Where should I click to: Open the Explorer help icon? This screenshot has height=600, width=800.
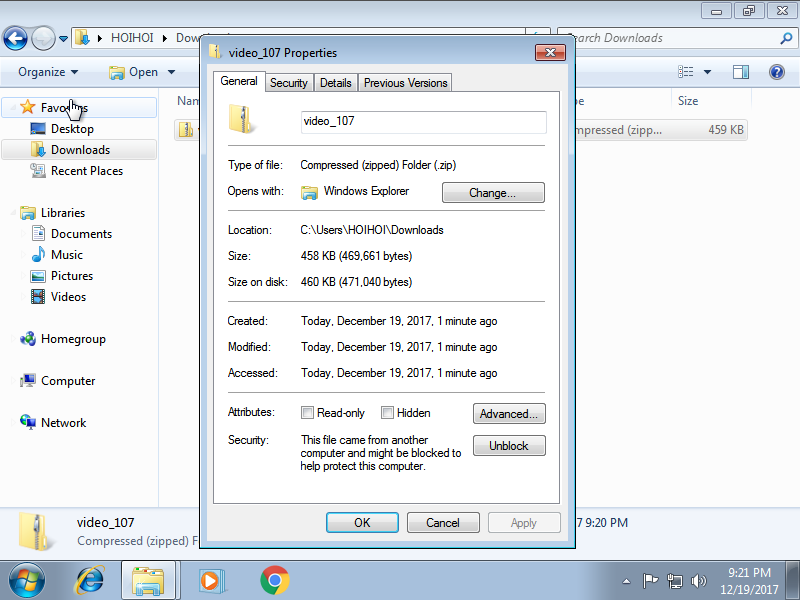777,72
